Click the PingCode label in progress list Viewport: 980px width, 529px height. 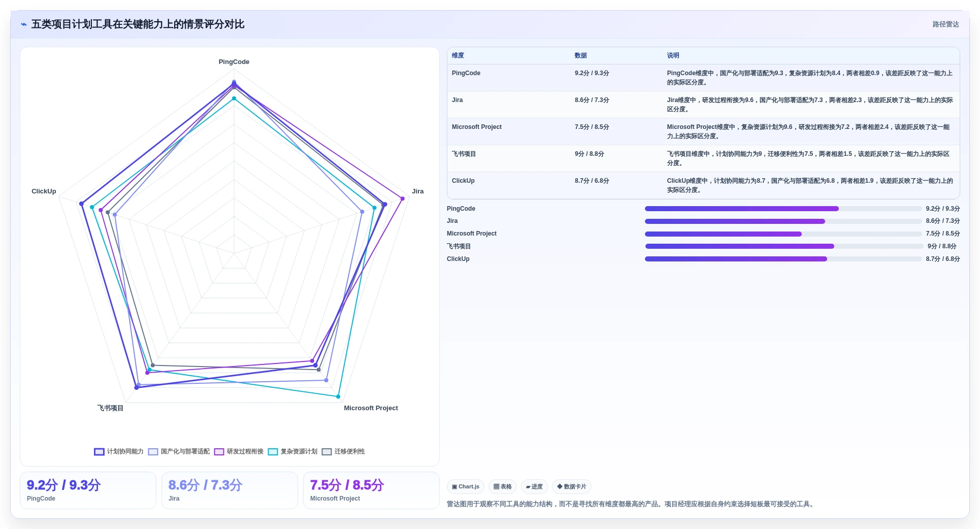coord(461,209)
